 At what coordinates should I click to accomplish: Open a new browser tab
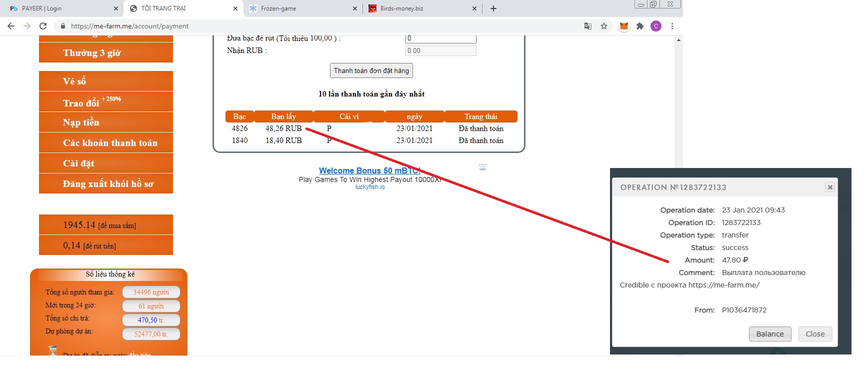pyautogui.click(x=493, y=8)
